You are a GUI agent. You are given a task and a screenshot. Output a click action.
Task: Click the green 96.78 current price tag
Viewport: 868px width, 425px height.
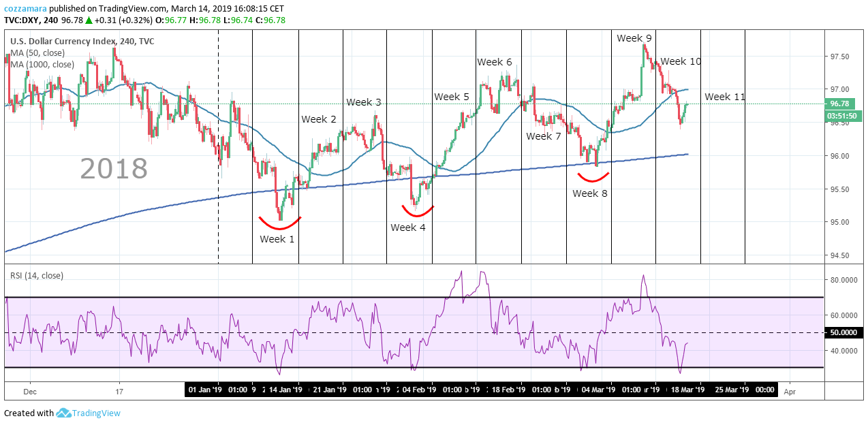pyautogui.click(x=840, y=104)
